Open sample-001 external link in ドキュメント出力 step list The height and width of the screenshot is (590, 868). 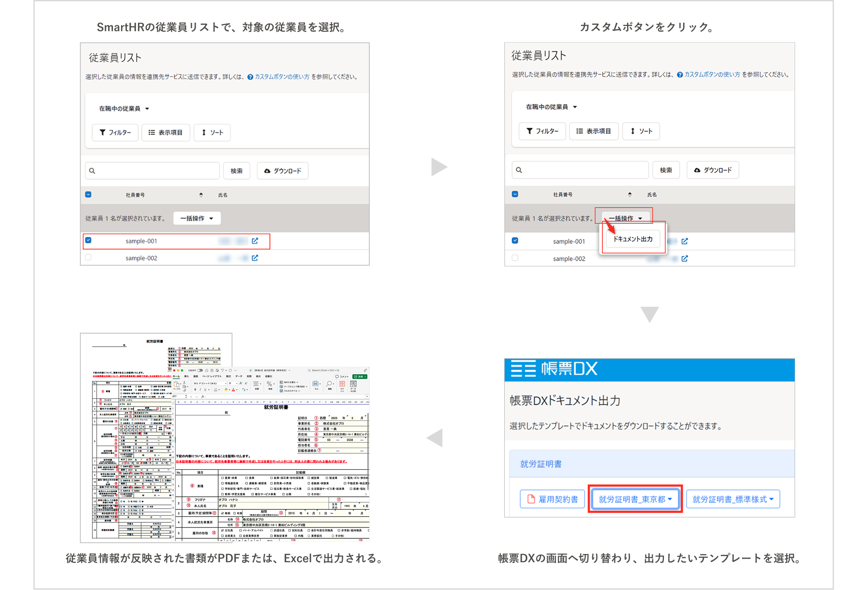684,241
